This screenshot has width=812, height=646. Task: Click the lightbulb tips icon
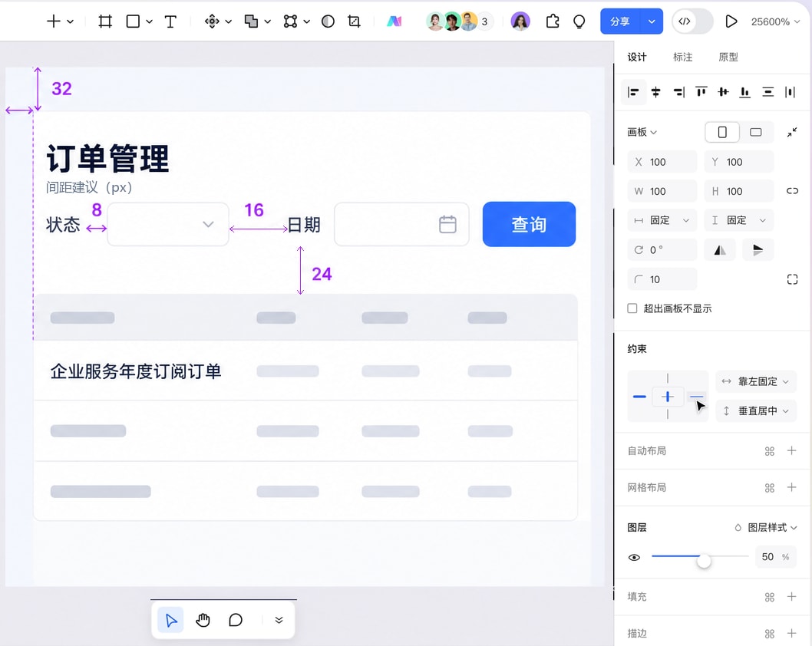(x=579, y=21)
